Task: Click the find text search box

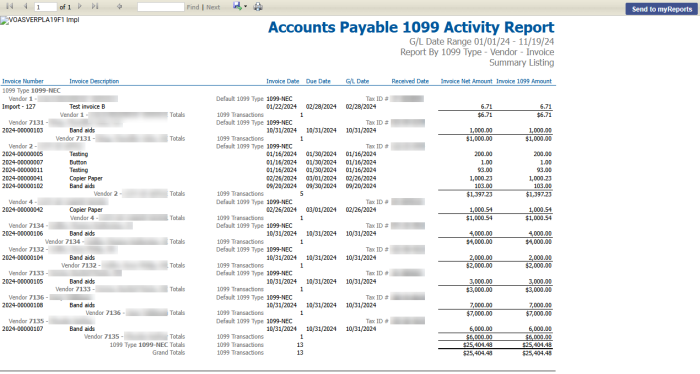Action: click(161, 7)
